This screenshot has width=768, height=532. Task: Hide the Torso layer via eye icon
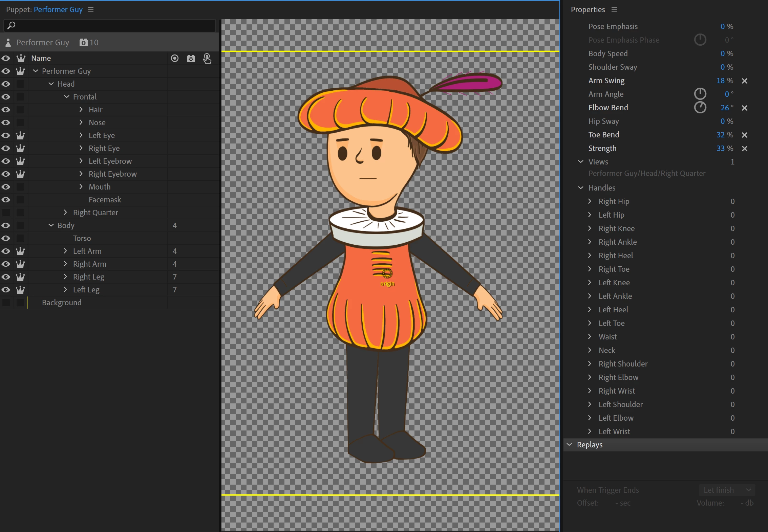coord(6,238)
